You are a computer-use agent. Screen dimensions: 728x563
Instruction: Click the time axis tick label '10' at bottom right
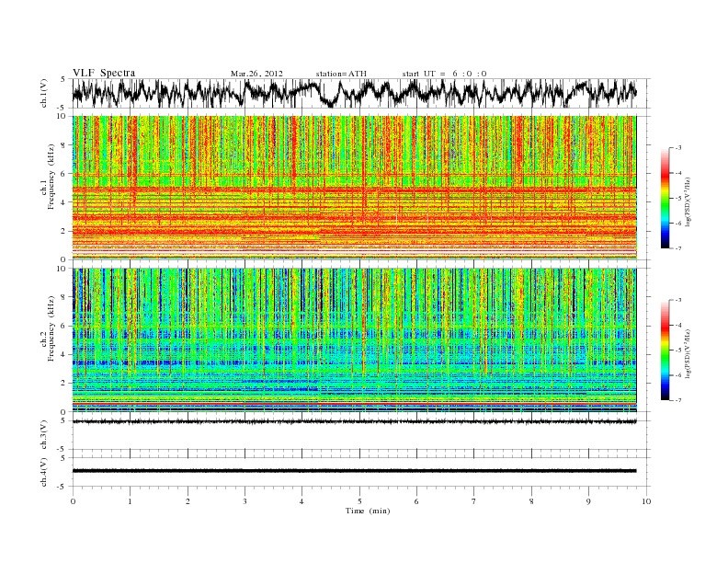point(646,501)
